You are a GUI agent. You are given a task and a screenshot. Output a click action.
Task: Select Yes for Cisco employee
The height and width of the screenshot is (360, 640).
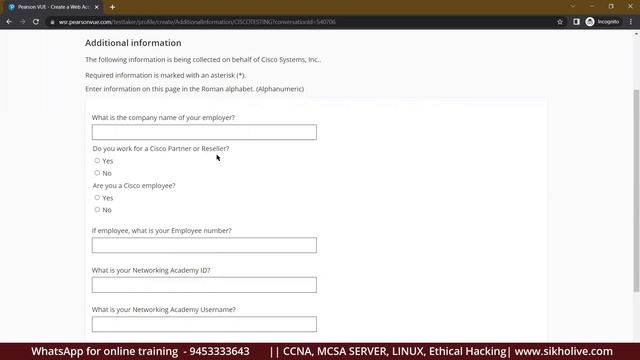(97, 197)
